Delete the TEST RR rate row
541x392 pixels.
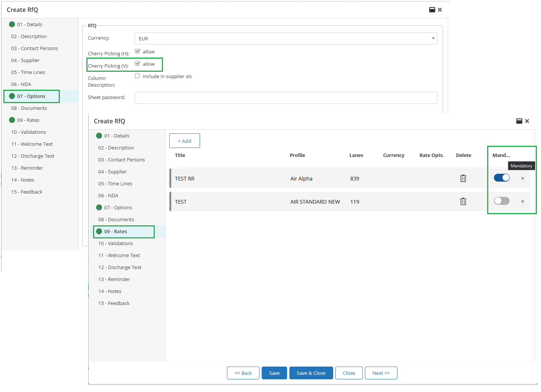pos(463,178)
